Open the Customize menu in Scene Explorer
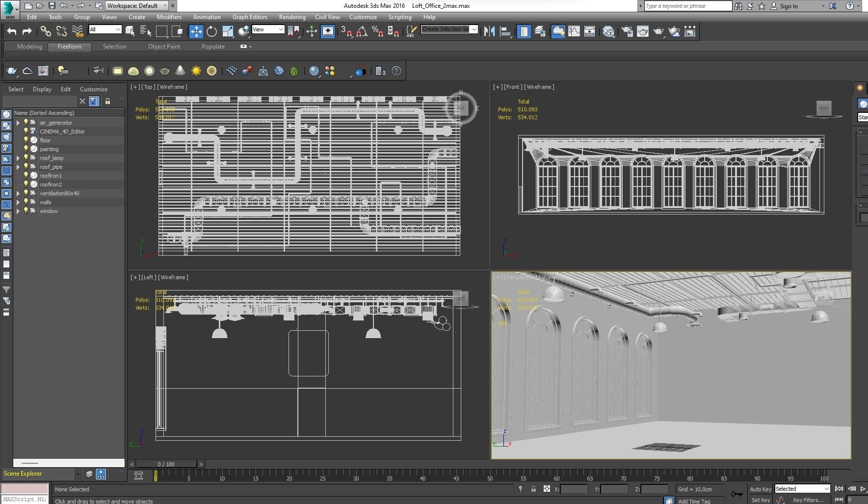Viewport: 868px width, 504px height. point(93,89)
